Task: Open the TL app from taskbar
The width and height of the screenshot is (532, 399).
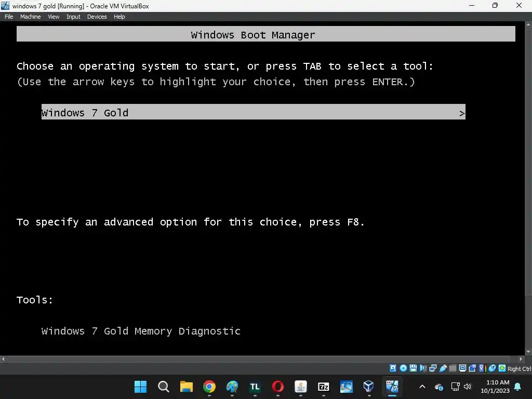Action: [x=255, y=387]
